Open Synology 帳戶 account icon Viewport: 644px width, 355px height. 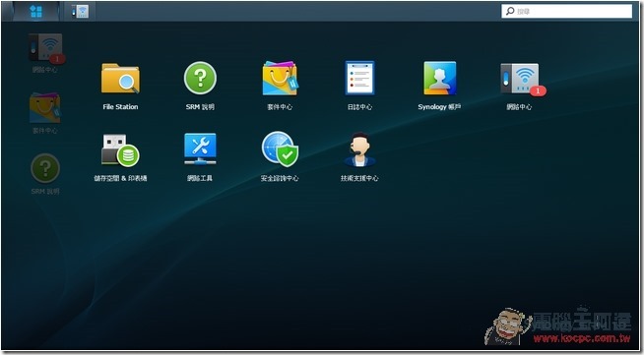click(x=440, y=78)
